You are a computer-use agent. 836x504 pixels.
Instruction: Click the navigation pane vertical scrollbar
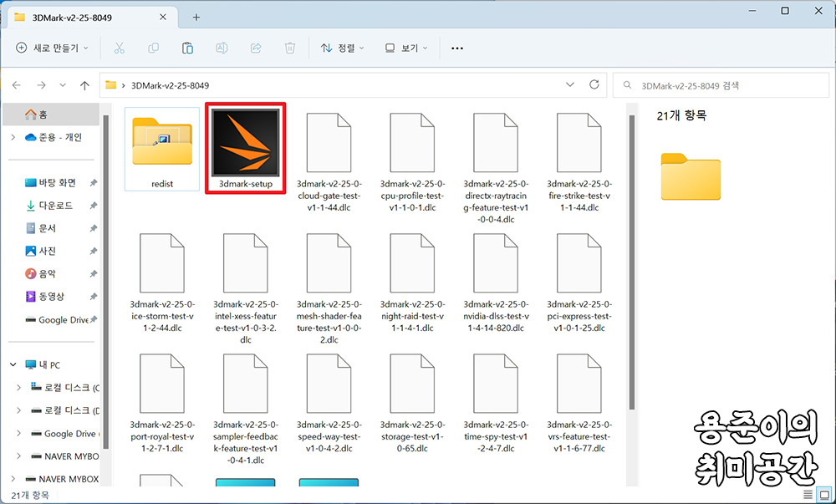[x=105, y=283]
